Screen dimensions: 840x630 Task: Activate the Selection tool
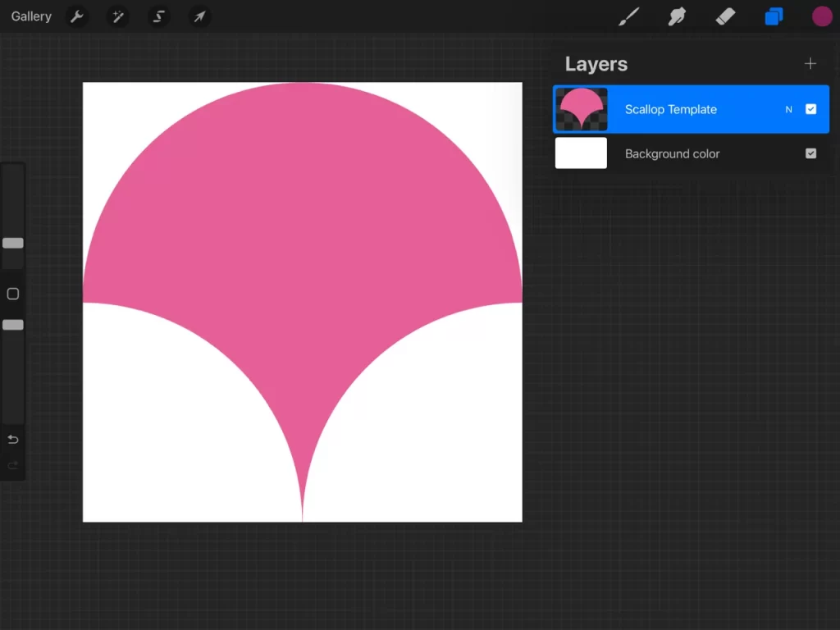click(x=158, y=16)
